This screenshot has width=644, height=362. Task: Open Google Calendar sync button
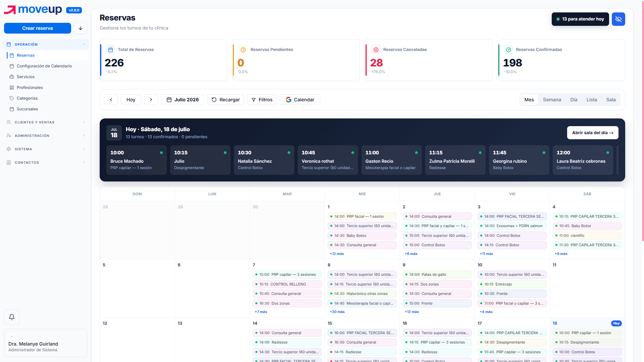click(300, 100)
